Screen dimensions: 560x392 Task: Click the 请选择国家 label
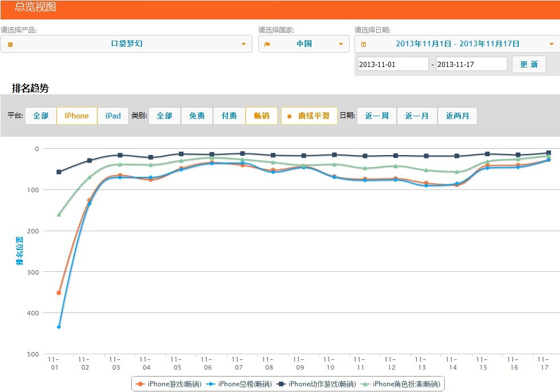(x=277, y=30)
